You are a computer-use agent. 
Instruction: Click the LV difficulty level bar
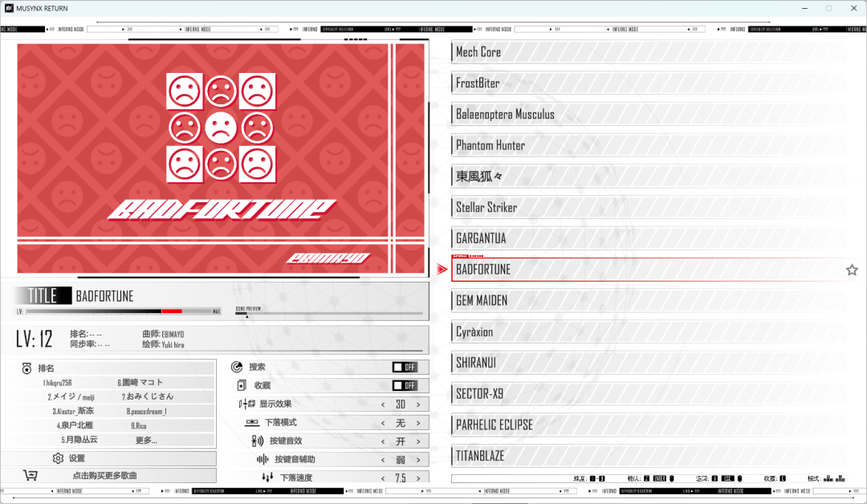(119, 311)
